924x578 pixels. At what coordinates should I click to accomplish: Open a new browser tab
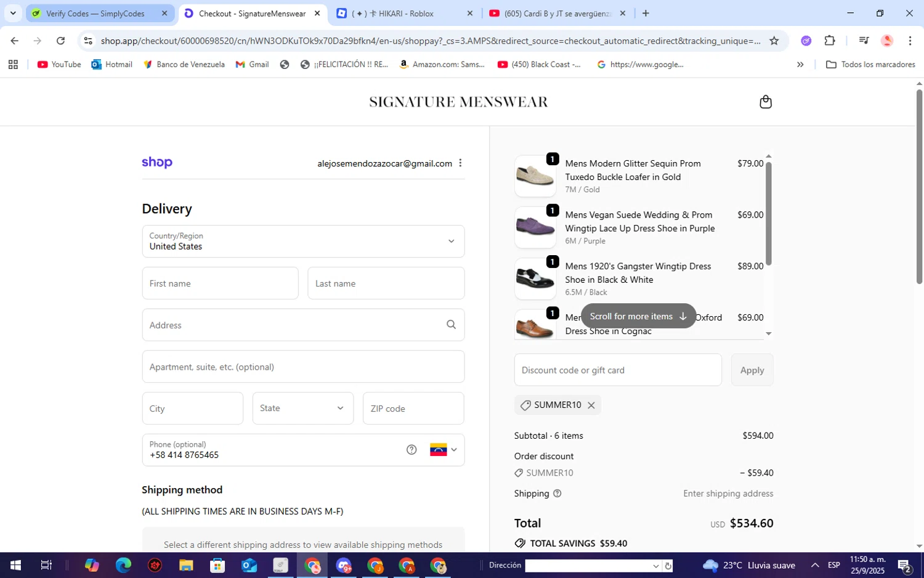coord(646,13)
